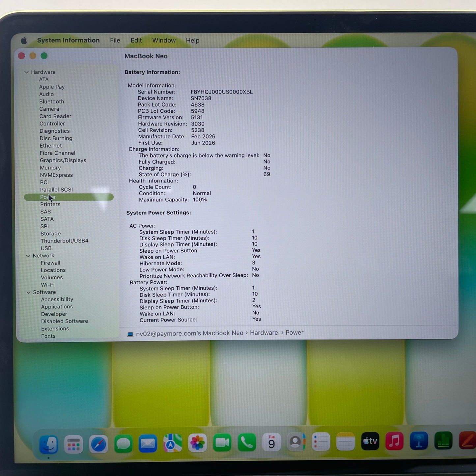The height and width of the screenshot is (476, 476).
Task: Select Bluetooth in the sidebar
Action: click(52, 101)
